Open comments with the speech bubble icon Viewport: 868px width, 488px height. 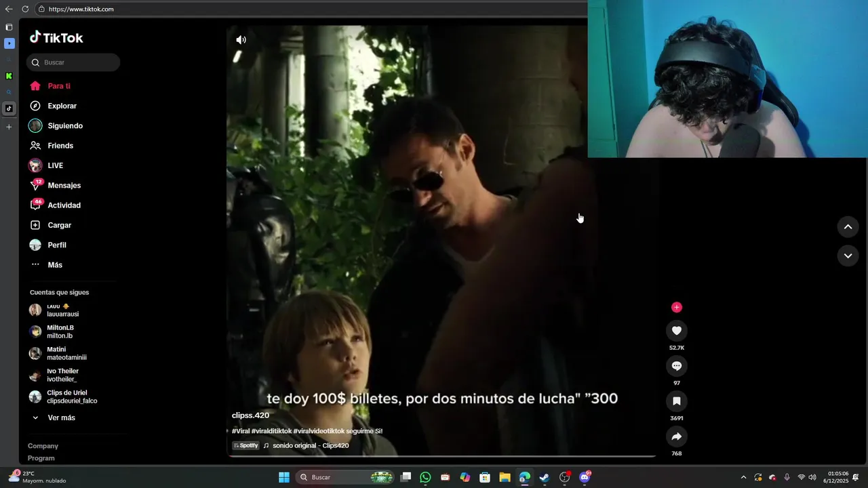(676, 366)
